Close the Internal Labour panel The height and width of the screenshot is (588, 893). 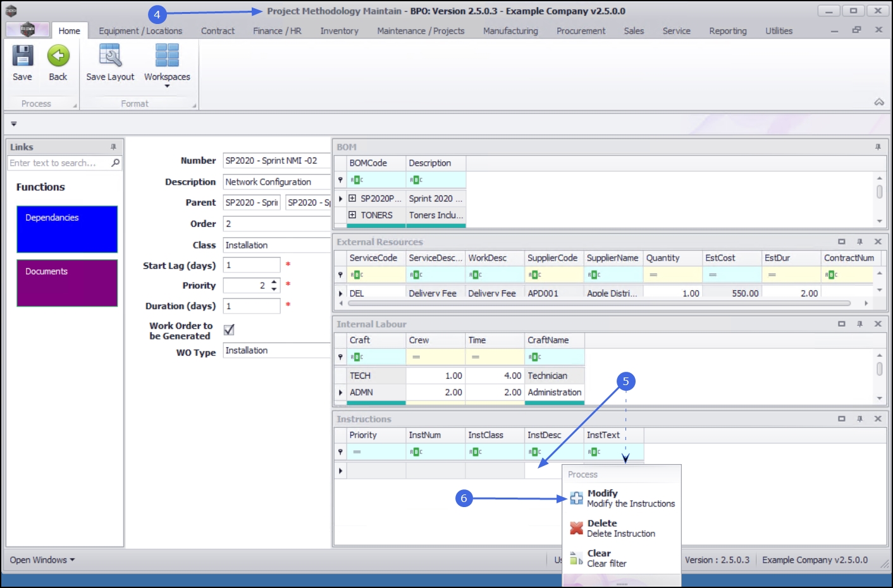[878, 324]
